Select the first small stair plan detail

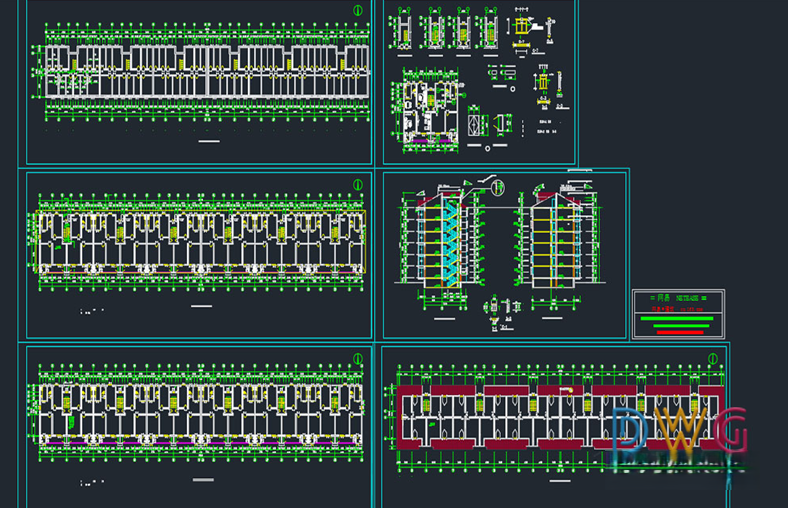(x=402, y=29)
